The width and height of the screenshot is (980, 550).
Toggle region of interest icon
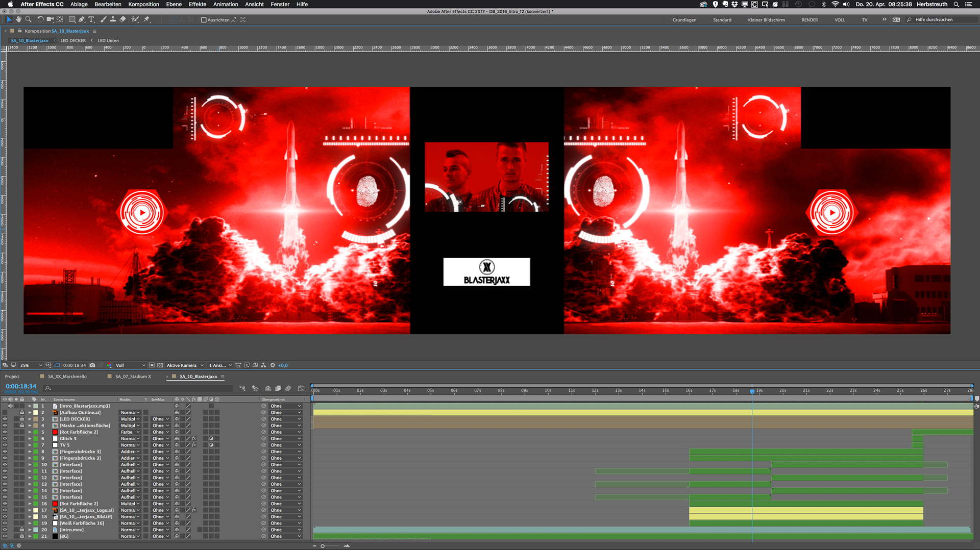(152, 365)
